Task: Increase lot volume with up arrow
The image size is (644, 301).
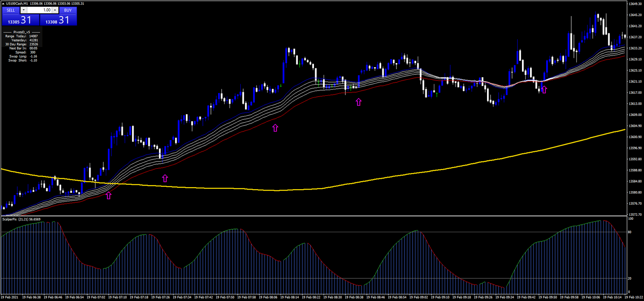Action: [x=56, y=10]
